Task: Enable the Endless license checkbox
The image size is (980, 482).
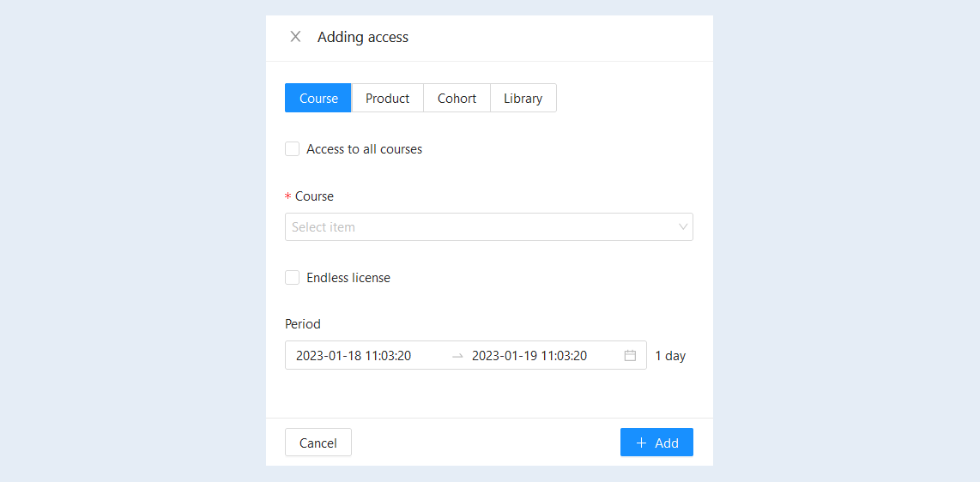Action: click(292, 277)
